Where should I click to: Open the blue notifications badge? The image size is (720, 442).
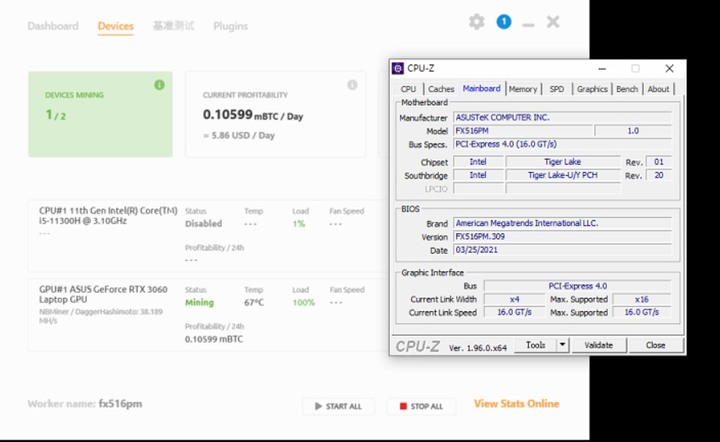coord(504,22)
